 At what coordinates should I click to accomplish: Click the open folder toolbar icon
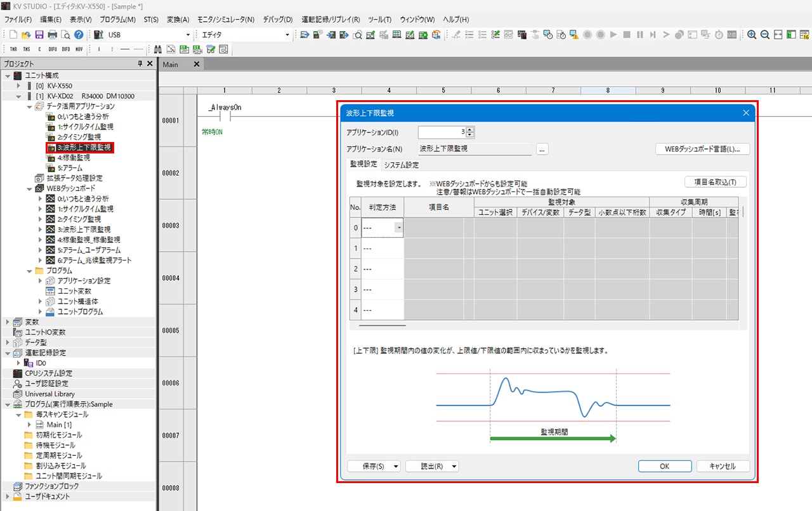(26, 35)
